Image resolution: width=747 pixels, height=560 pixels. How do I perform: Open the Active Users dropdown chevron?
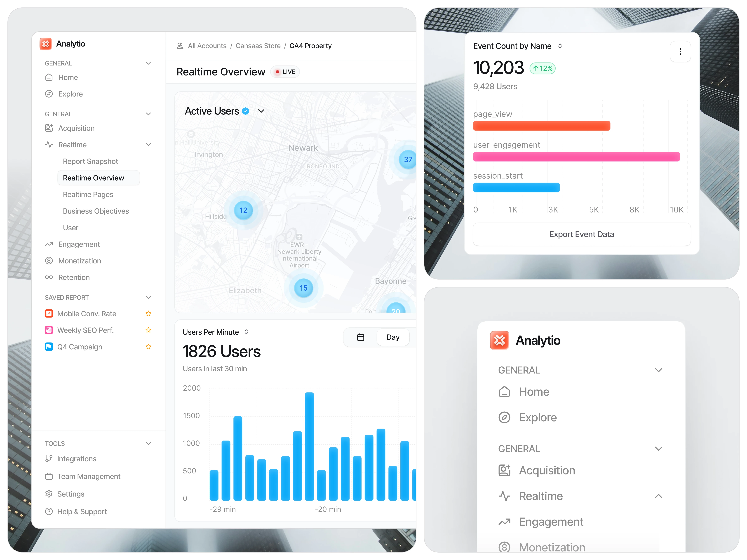[261, 111]
